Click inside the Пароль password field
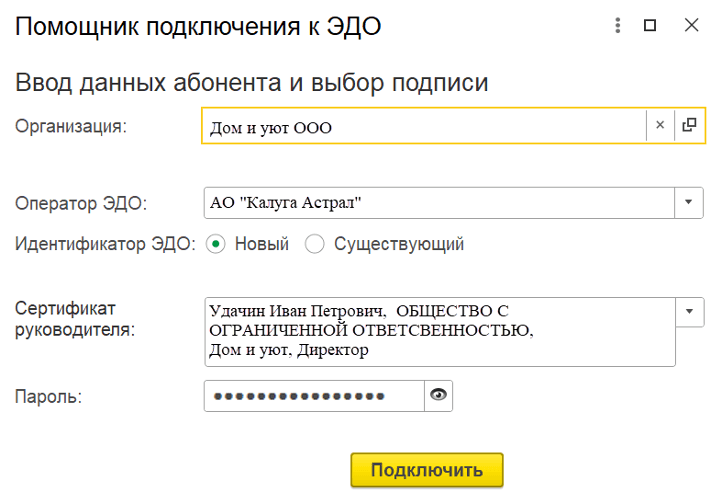This screenshot has width=722, height=504. pos(314,396)
